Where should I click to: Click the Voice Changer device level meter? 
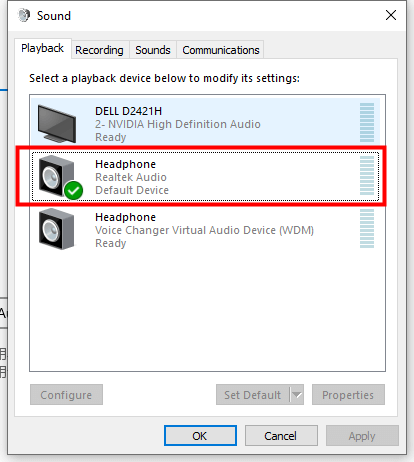[367, 229]
